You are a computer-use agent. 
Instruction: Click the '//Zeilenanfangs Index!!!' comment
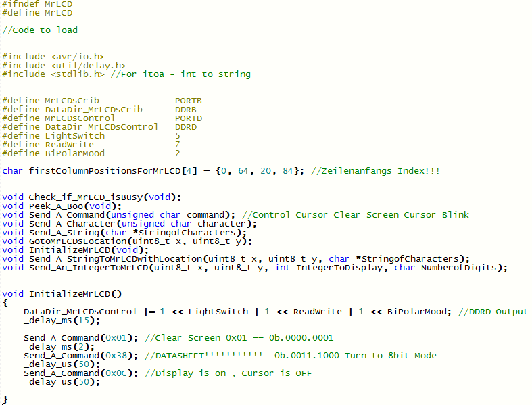click(x=376, y=171)
